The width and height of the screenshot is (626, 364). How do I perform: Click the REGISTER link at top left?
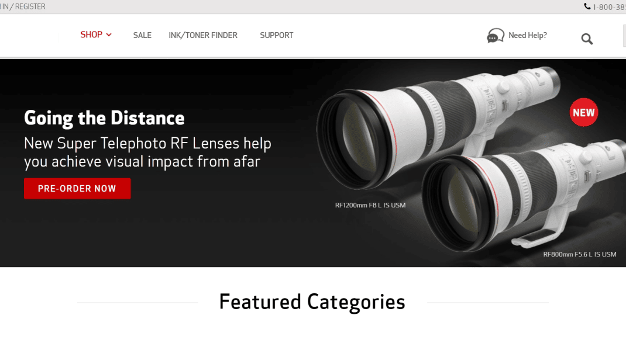pyautogui.click(x=30, y=6)
